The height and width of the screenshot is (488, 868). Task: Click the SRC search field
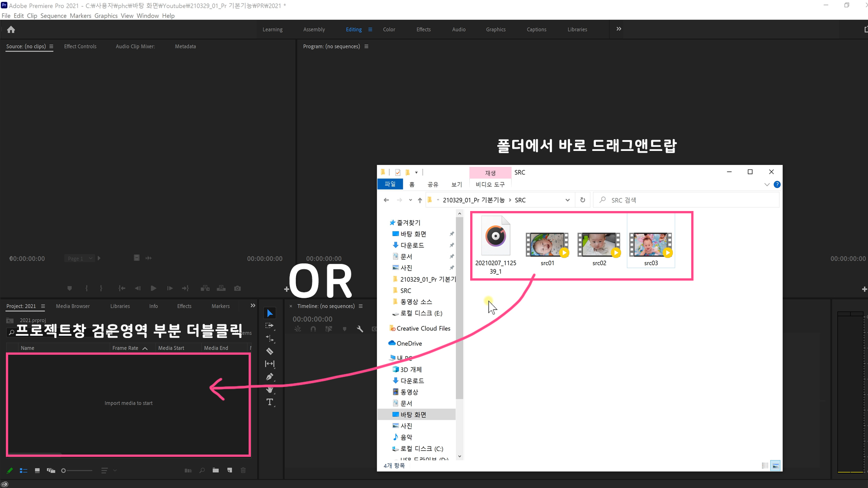[x=687, y=200]
